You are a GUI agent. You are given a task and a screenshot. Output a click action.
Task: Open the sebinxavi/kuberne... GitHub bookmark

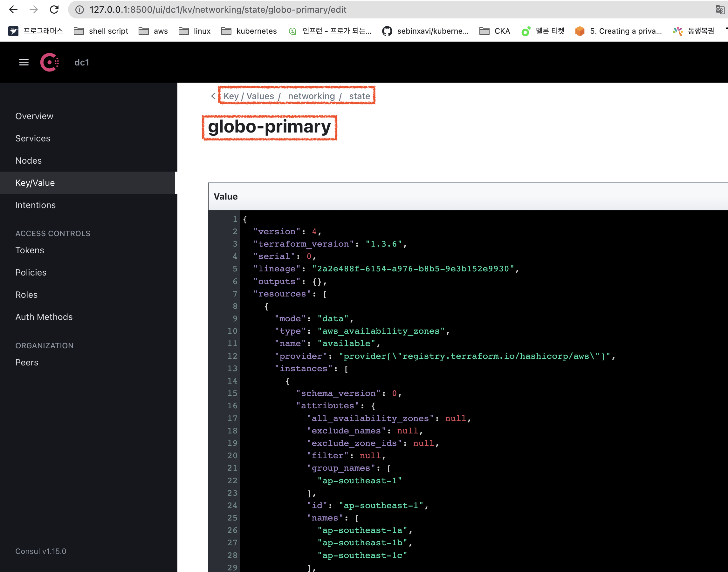(x=425, y=31)
